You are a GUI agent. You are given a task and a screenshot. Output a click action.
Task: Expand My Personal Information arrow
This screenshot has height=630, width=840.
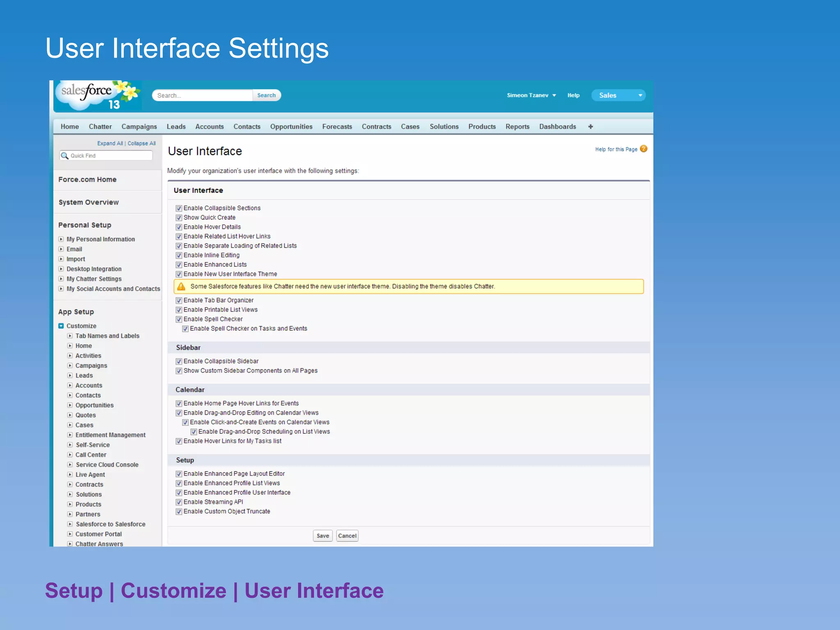(61, 239)
